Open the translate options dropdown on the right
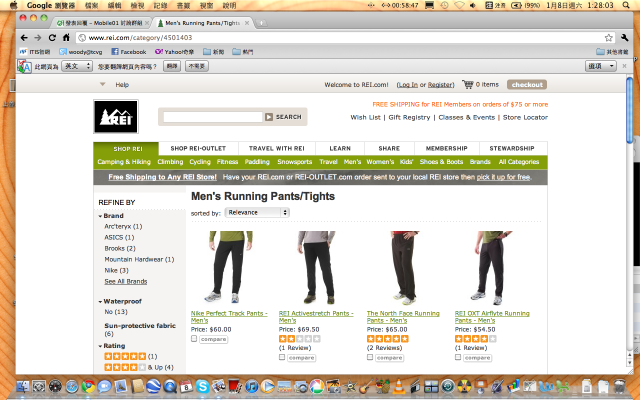 click(600, 66)
